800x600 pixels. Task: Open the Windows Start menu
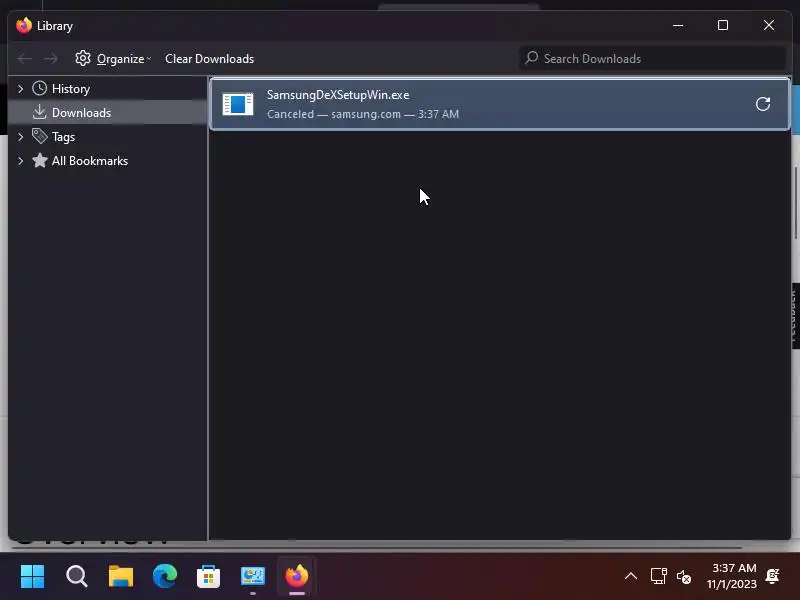click(x=32, y=577)
